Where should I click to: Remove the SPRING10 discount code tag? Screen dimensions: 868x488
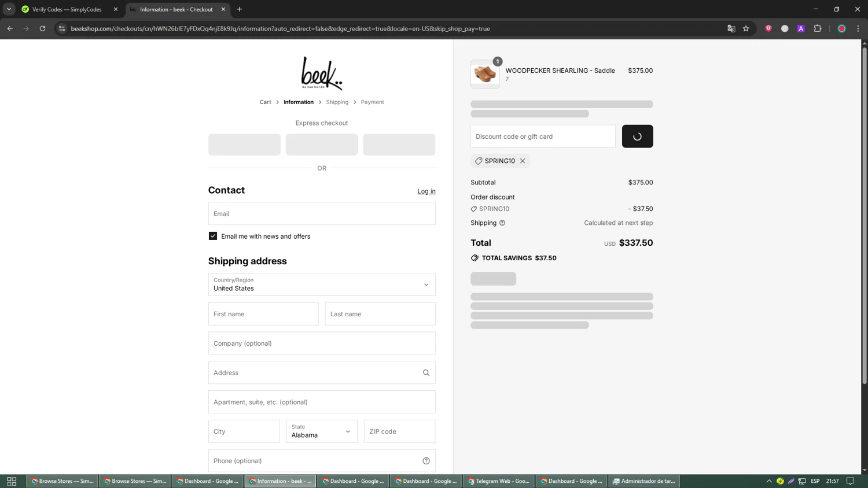point(523,161)
